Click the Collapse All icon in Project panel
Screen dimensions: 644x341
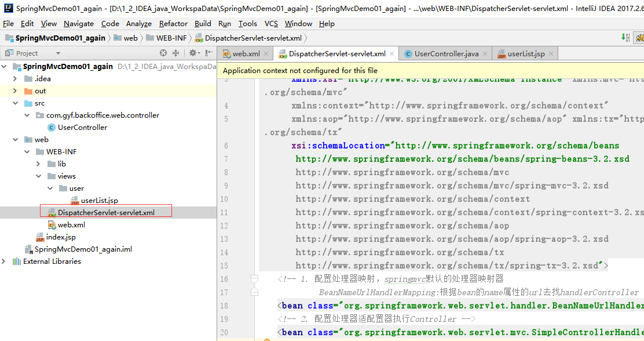click(176, 53)
